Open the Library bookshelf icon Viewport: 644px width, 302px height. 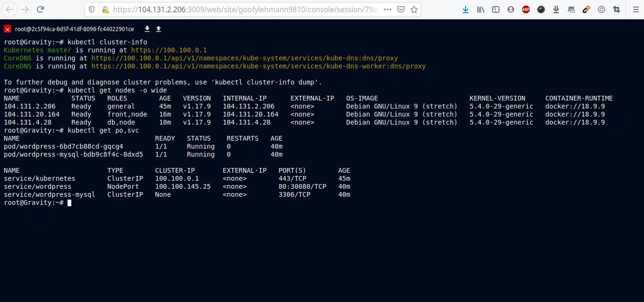[481, 9]
